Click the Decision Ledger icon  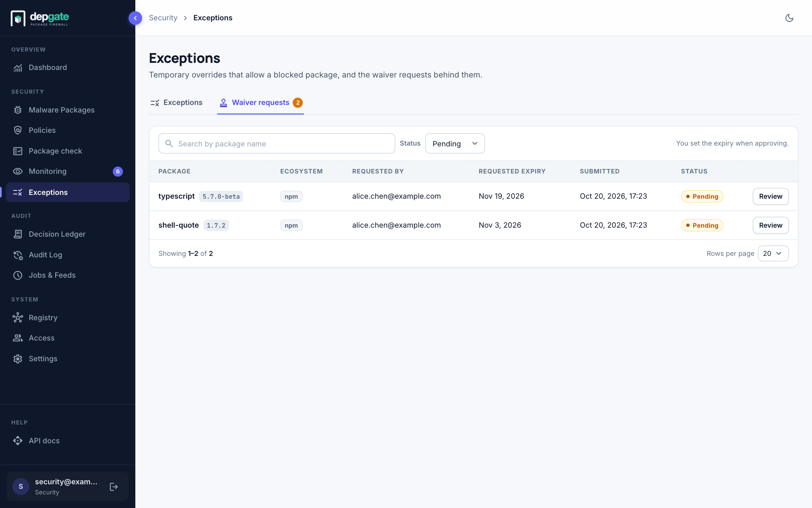click(x=18, y=234)
